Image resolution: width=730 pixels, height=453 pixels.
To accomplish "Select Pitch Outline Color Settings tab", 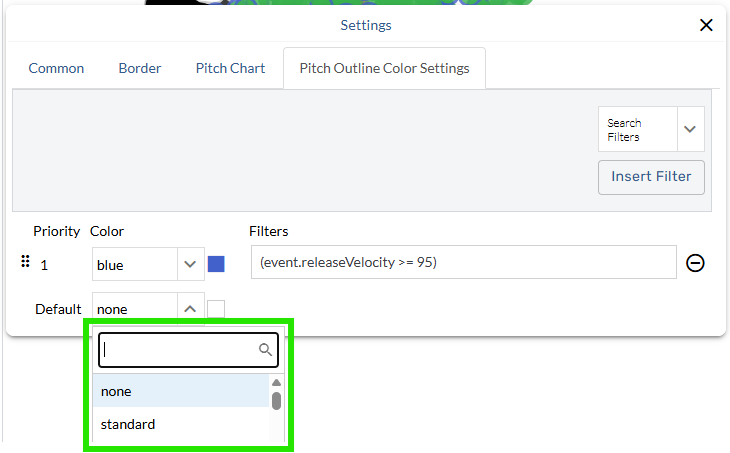I will click(384, 68).
